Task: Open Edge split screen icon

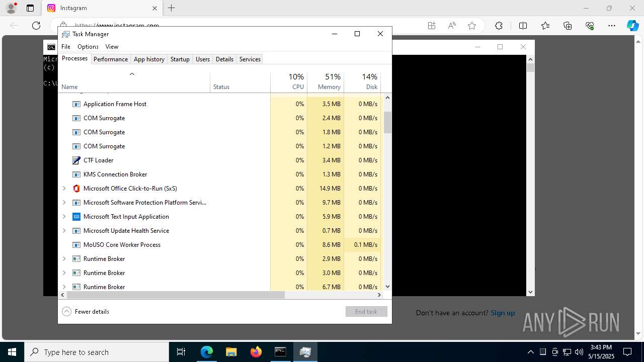Action: (x=523, y=26)
